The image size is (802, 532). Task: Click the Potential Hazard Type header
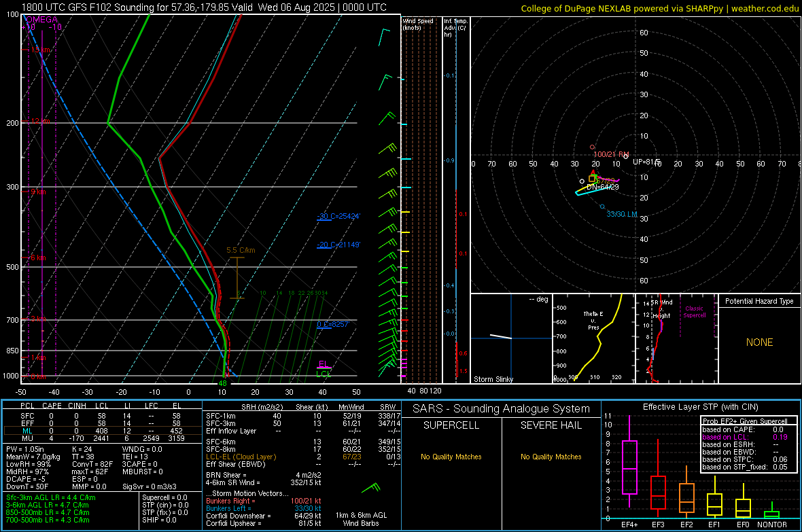(759, 301)
